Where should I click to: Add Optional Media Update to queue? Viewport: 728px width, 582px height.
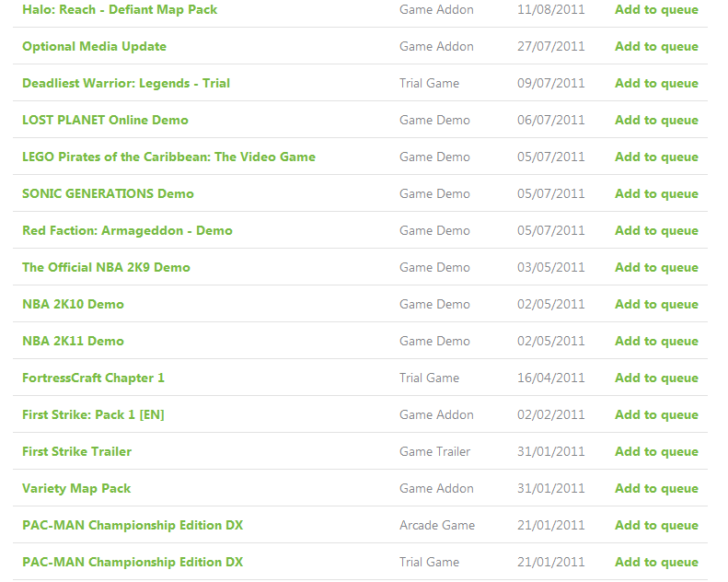pos(656,46)
